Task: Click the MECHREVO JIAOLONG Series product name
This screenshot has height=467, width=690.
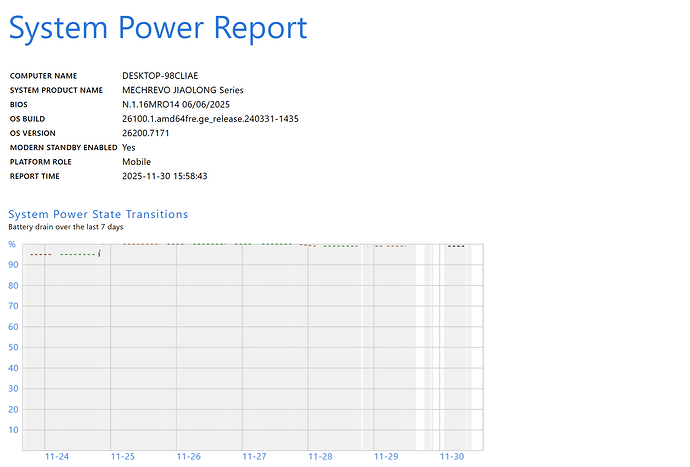Action: click(183, 90)
